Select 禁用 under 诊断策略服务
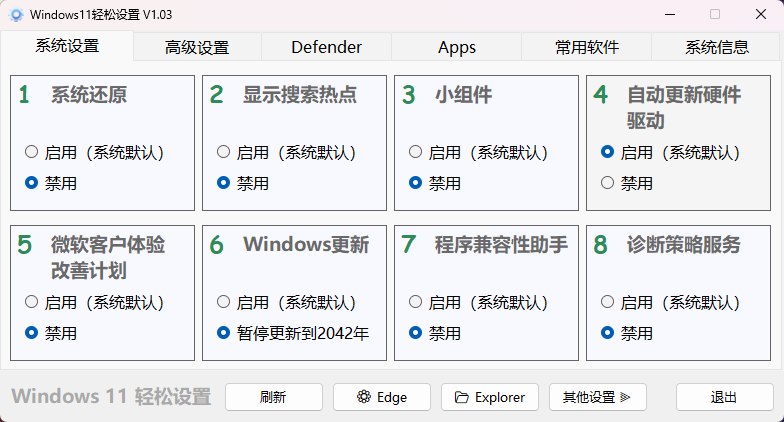 click(x=627, y=333)
